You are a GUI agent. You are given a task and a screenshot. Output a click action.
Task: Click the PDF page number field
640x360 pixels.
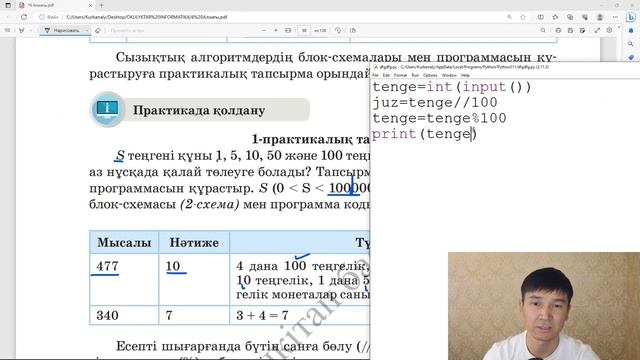point(304,31)
